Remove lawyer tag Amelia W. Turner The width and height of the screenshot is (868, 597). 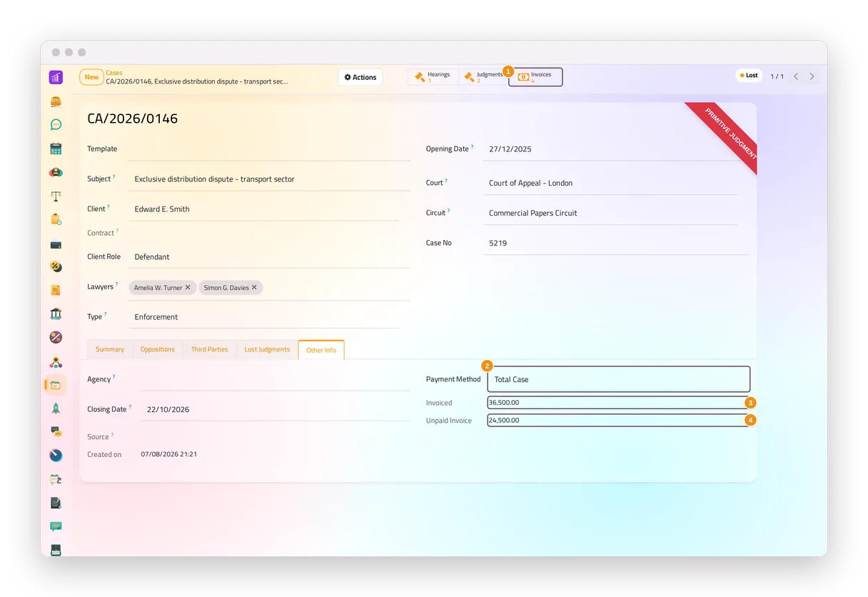188,288
